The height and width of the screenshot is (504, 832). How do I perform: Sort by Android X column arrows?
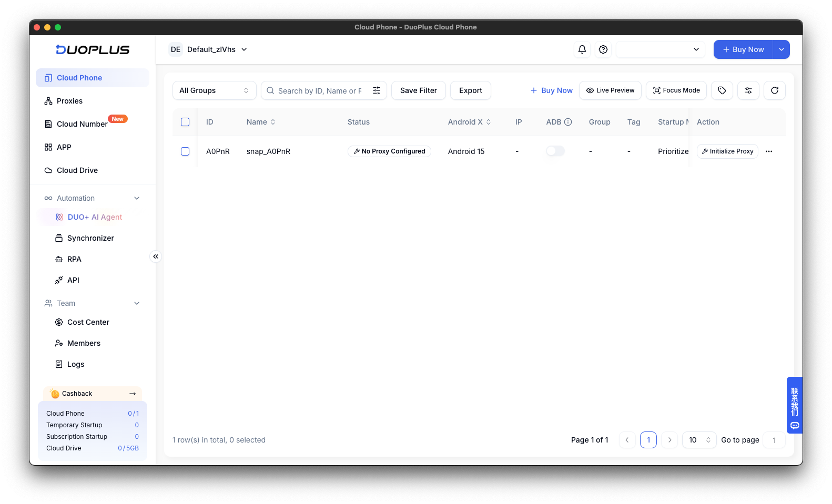[x=489, y=122]
